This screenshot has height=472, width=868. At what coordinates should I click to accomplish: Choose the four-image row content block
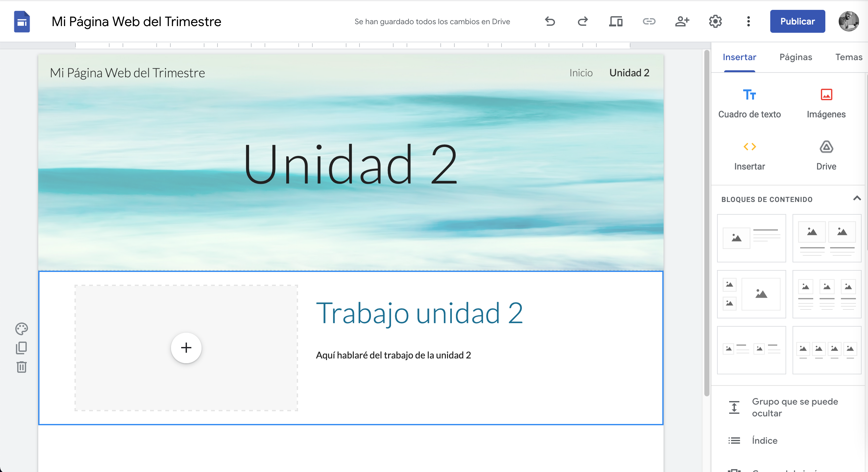point(827,350)
